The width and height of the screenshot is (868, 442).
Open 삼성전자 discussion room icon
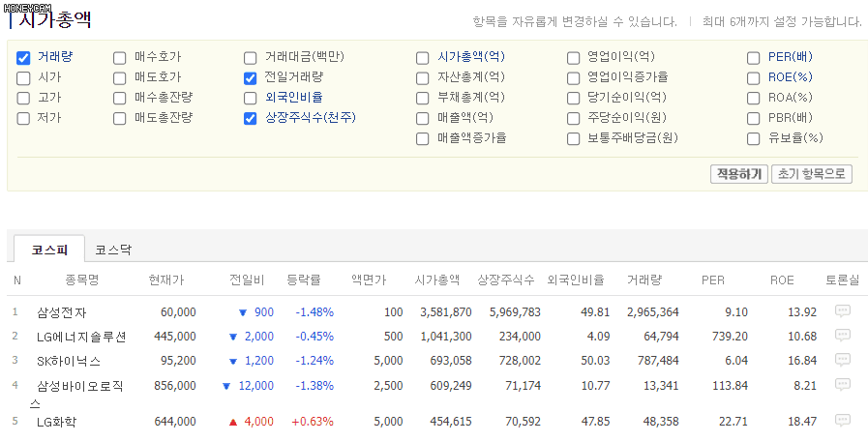pos(842,310)
